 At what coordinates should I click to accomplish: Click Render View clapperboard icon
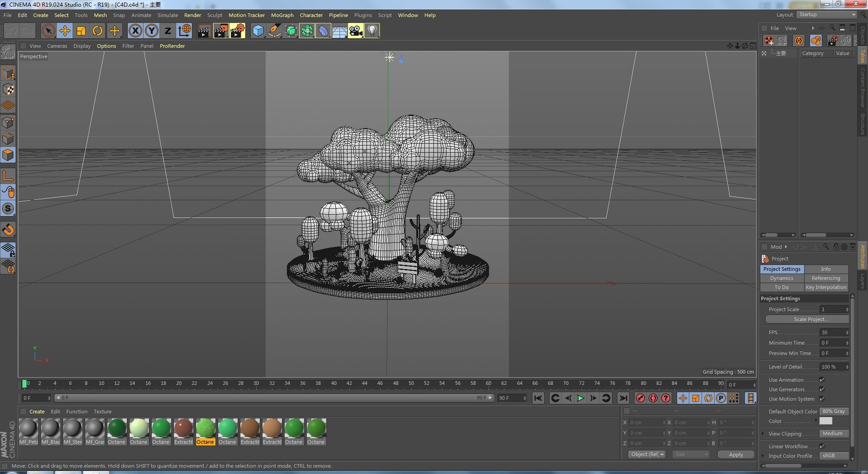[204, 31]
